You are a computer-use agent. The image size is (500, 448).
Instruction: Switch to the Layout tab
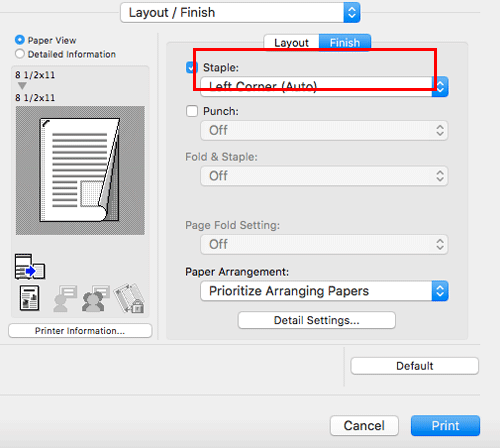(x=291, y=43)
